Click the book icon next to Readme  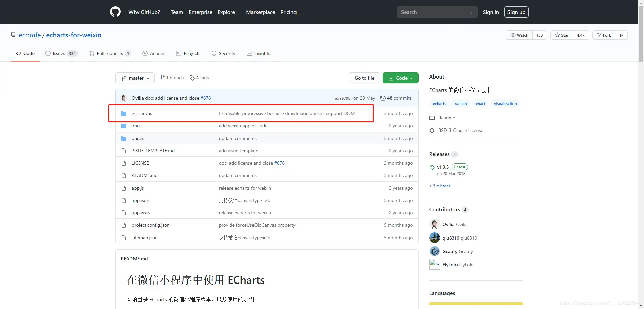click(x=432, y=118)
